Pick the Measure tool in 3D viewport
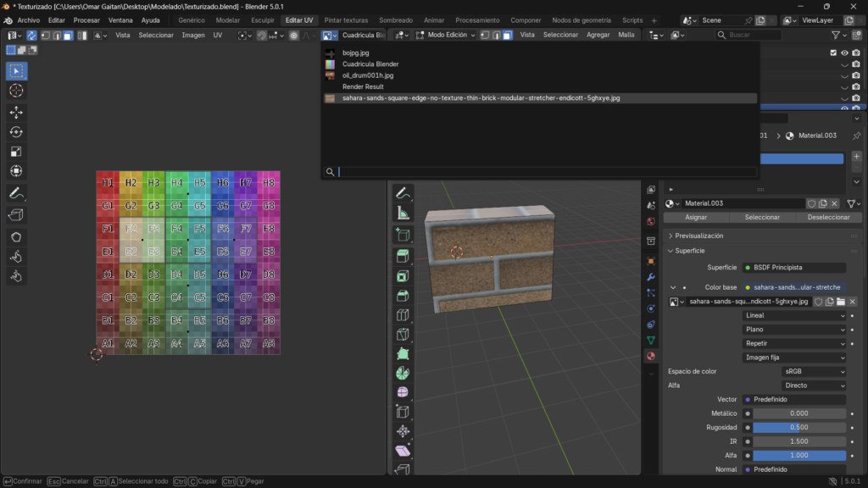This screenshot has height=488, width=868. point(403,213)
